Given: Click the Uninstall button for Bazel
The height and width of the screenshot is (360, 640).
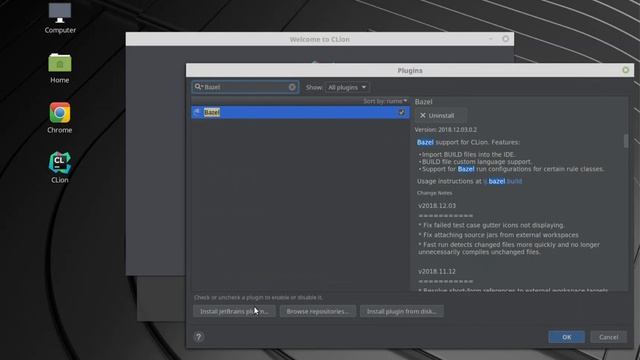Looking at the screenshot, I should coord(441,116).
